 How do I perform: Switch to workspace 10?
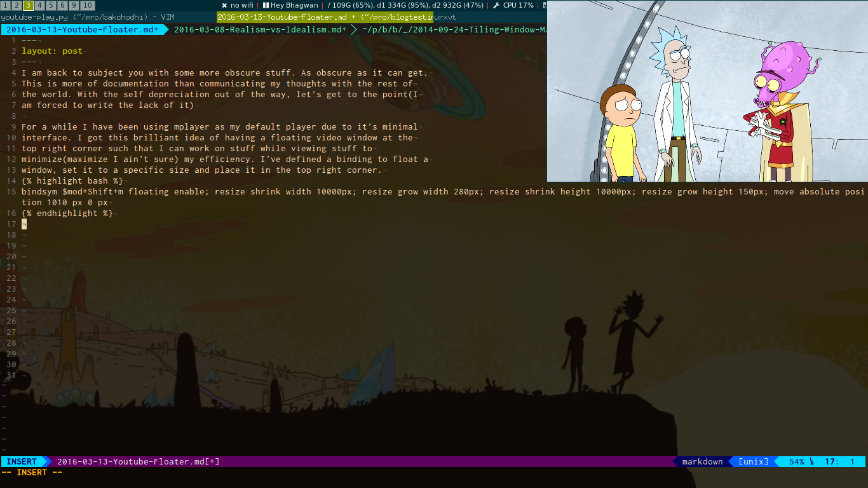[88, 5]
